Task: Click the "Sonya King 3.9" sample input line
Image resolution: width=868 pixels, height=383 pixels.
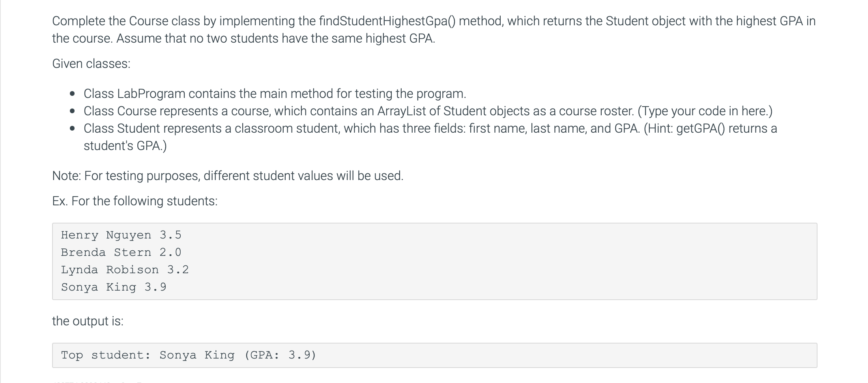Action: [114, 287]
